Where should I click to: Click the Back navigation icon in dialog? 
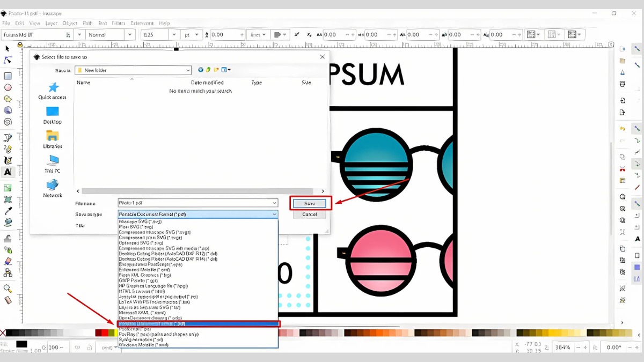[201, 70]
